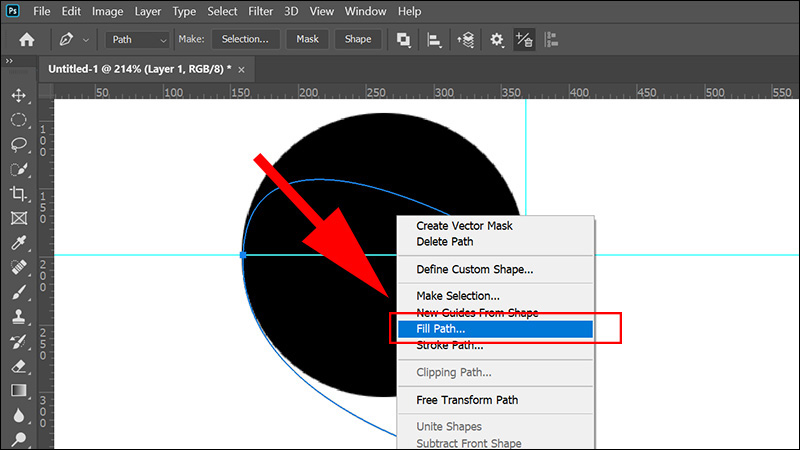Select the Eraser tool
This screenshot has width=800, height=450.
pyautogui.click(x=19, y=366)
